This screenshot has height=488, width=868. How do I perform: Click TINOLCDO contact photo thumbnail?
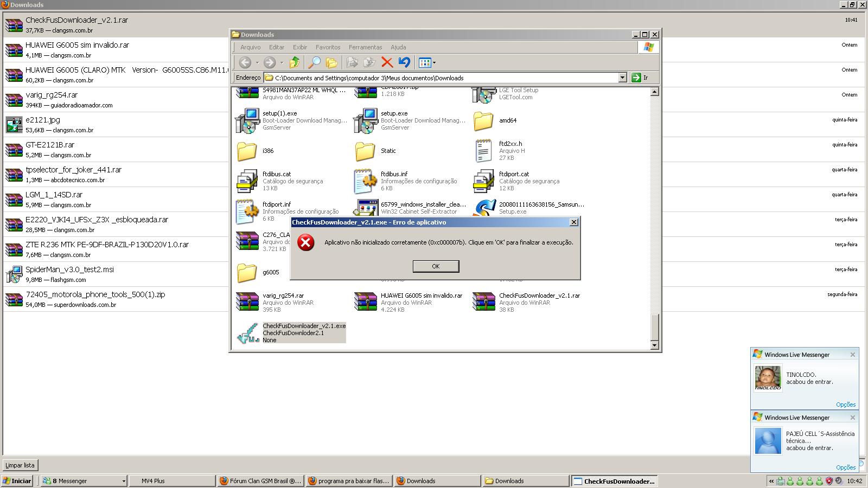pos(768,378)
